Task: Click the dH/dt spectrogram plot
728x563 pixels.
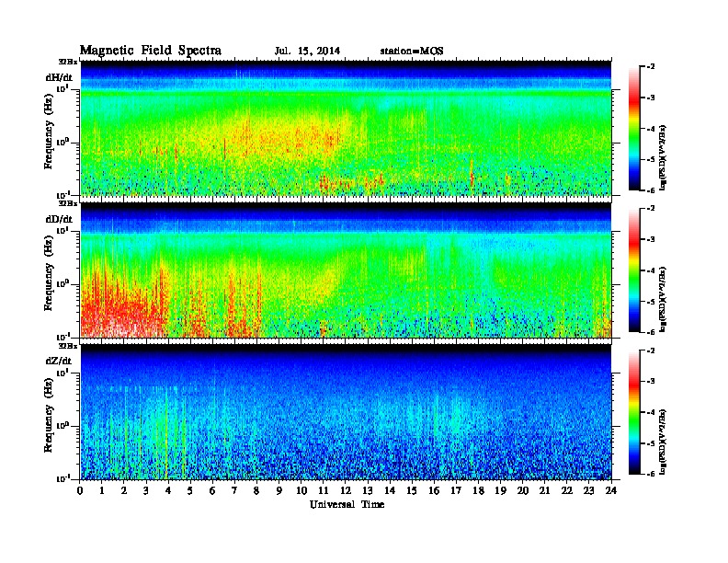Action: 346,128
